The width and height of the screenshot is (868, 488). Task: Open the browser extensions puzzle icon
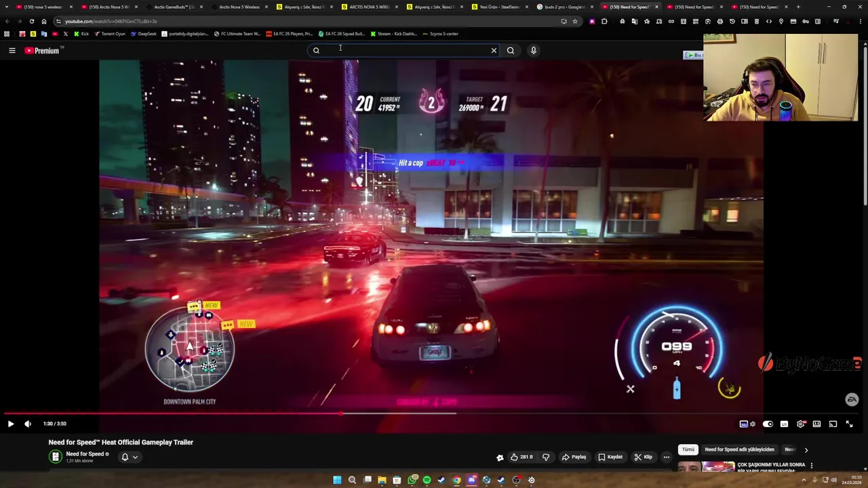click(604, 21)
